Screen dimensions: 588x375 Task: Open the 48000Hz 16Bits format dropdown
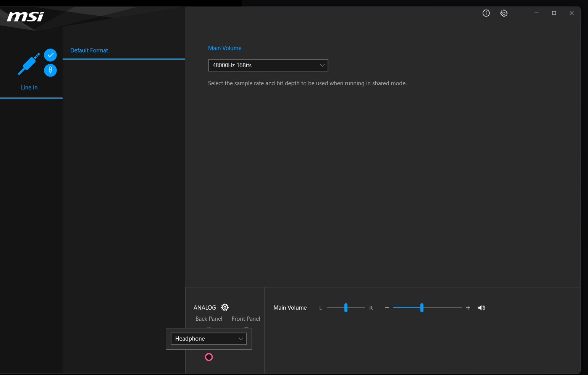268,65
